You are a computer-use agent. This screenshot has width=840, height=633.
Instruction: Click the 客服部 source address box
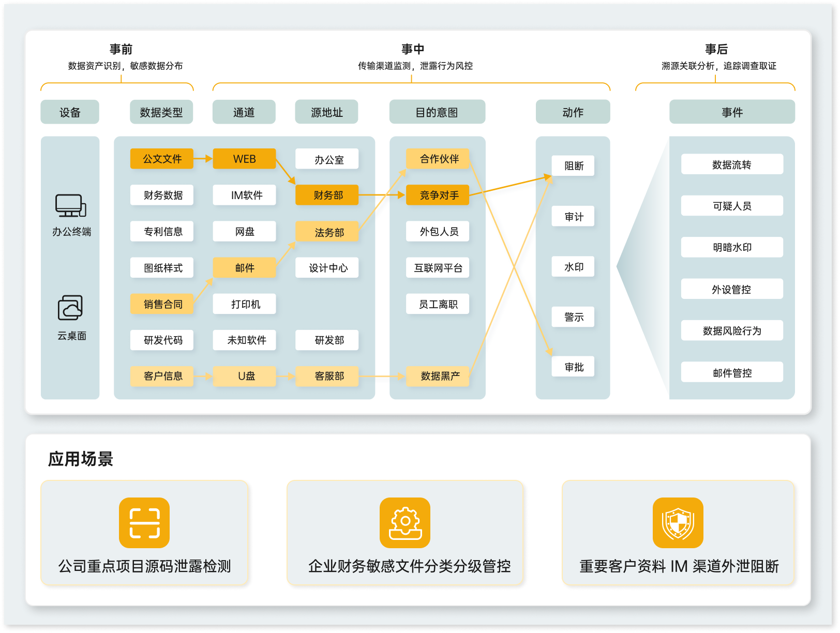click(x=327, y=376)
